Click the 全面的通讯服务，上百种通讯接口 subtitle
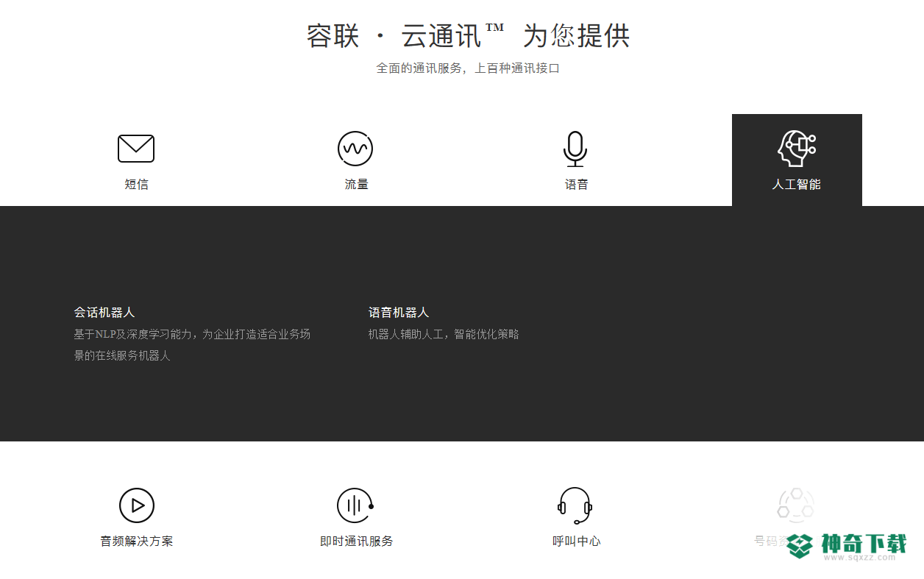Image resolution: width=924 pixels, height=579 pixels. (468, 68)
